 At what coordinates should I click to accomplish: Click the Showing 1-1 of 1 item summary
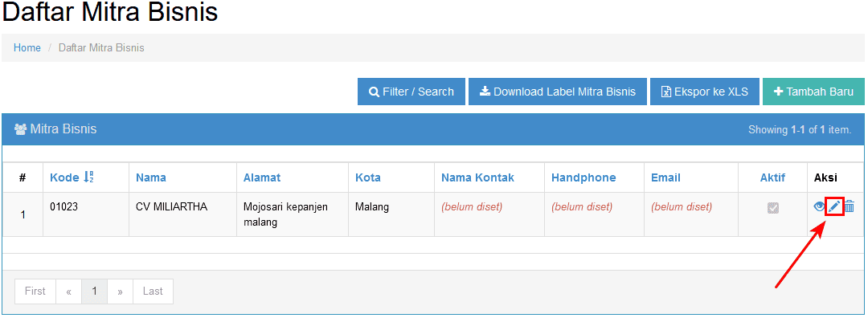tap(800, 130)
